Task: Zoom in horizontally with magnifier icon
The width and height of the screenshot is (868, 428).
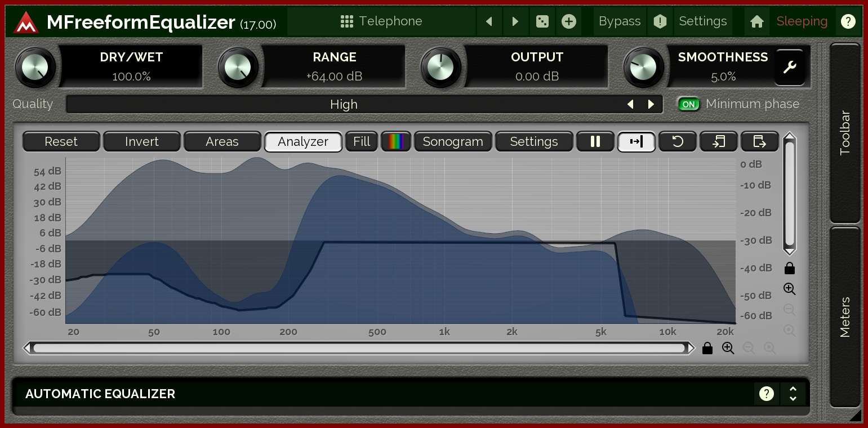Action: 728,348
